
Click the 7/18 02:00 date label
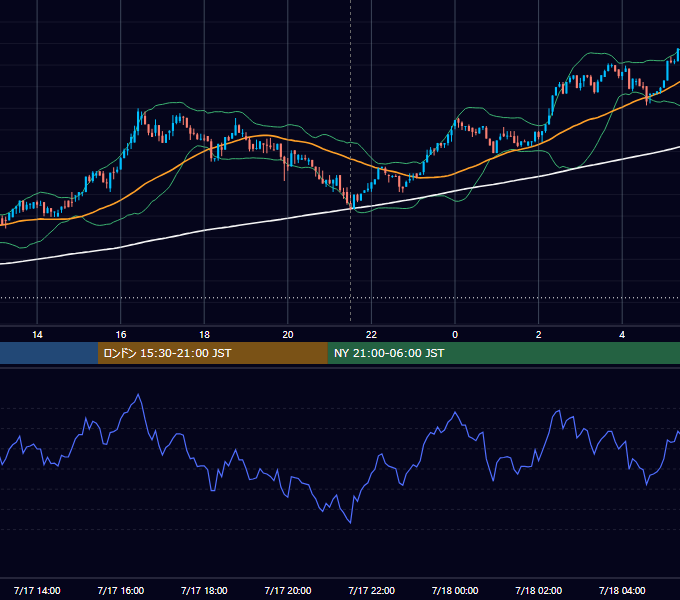pyautogui.click(x=539, y=590)
